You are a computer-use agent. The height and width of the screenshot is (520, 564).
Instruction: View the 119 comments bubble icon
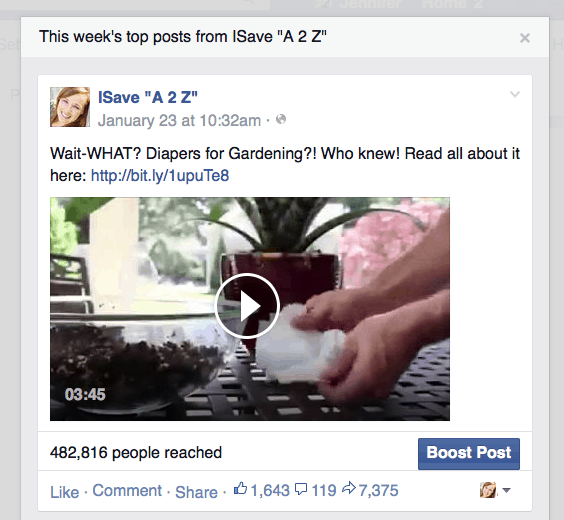click(x=301, y=489)
